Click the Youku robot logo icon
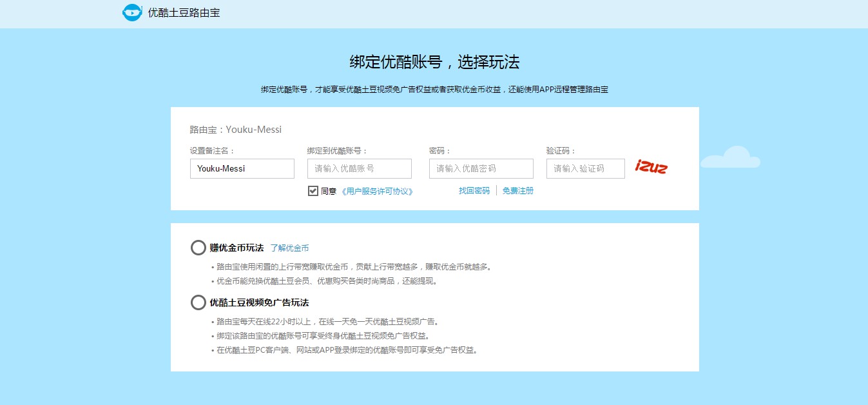The image size is (868, 405). 131,12
